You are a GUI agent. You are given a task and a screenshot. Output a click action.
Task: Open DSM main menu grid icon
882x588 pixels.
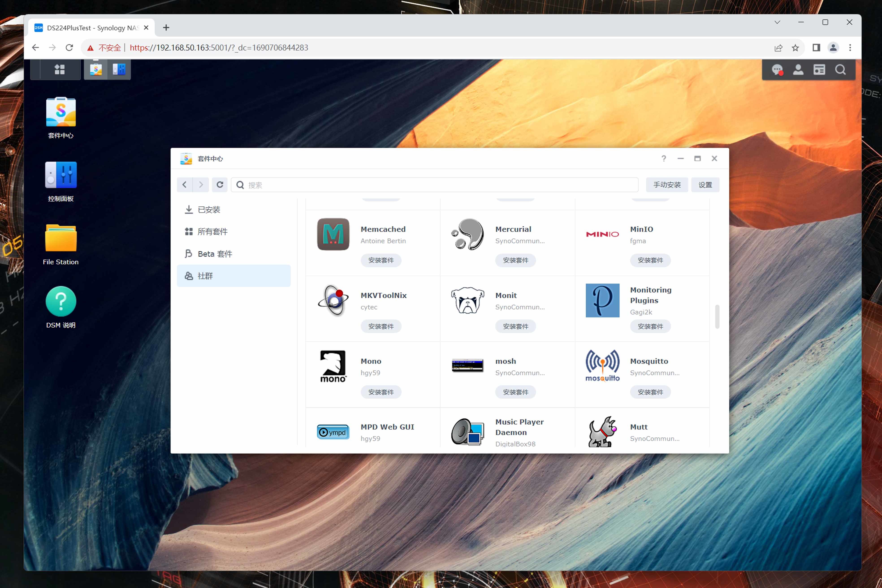coord(59,69)
